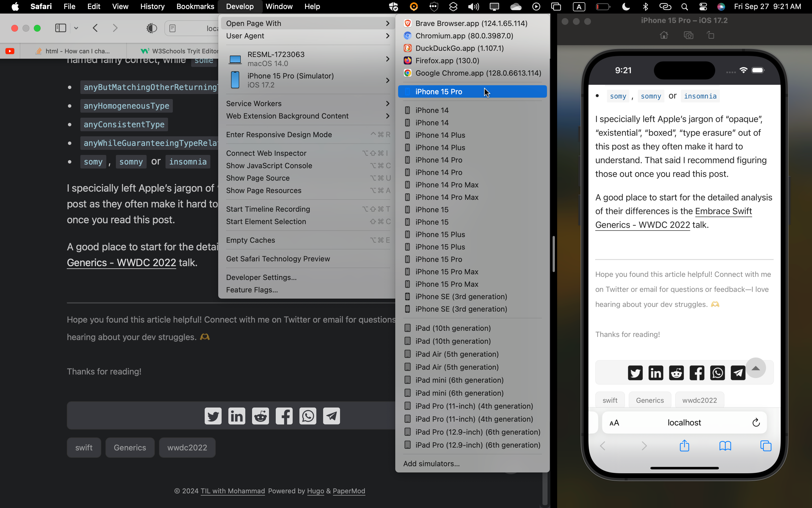This screenshot has width=812, height=508.
Task: Click Add simulators… option
Action: point(472,463)
